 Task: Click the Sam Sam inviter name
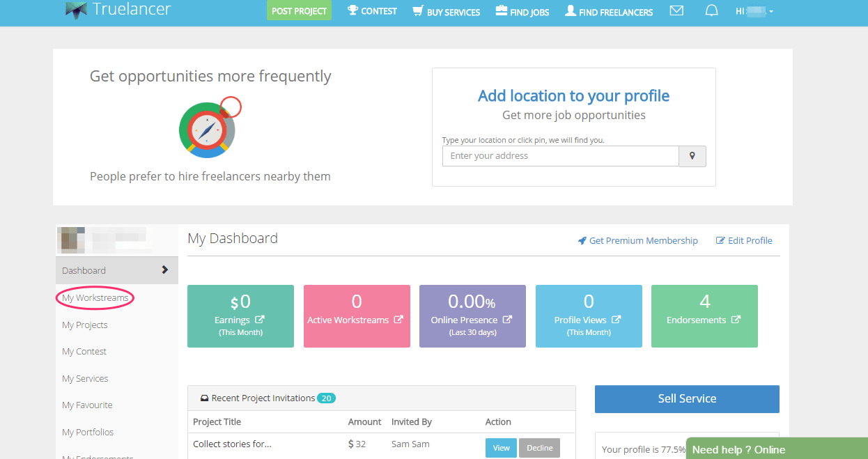coord(410,444)
